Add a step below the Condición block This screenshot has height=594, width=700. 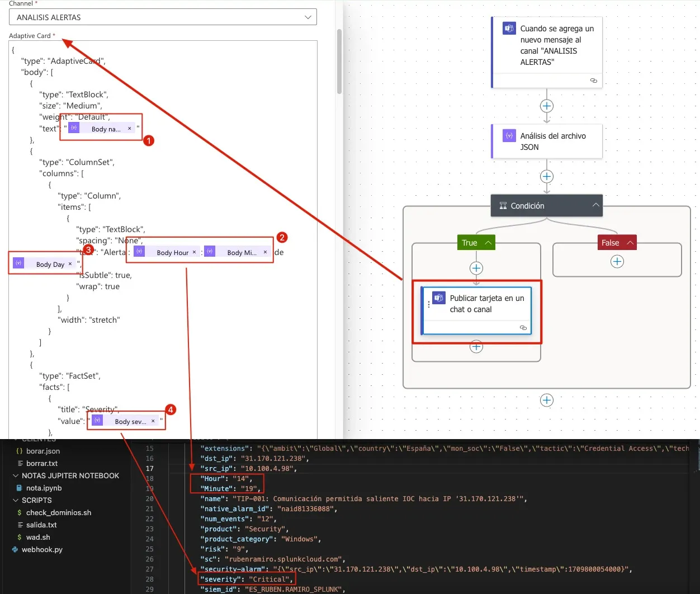(x=547, y=400)
